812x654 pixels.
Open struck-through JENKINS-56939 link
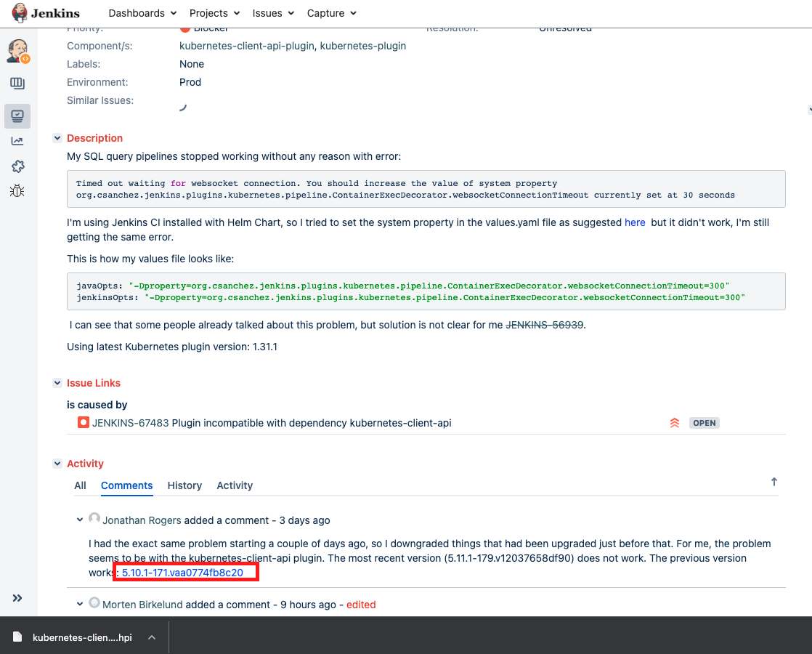click(544, 325)
